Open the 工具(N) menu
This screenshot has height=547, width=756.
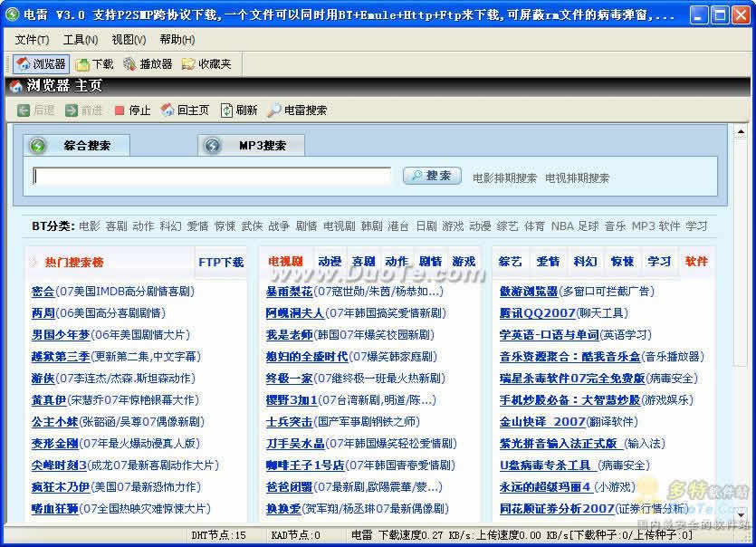[81, 40]
